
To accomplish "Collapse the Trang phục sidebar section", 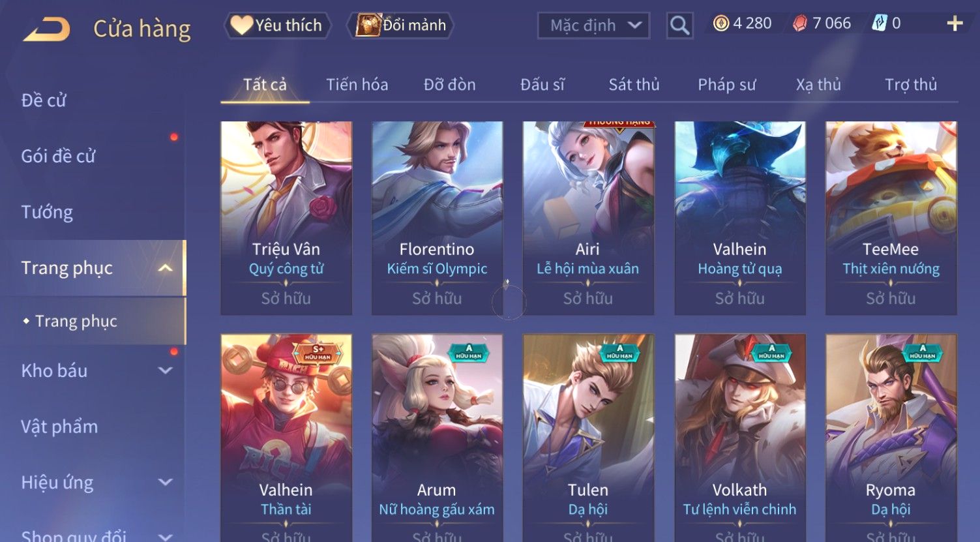I will 166,268.
